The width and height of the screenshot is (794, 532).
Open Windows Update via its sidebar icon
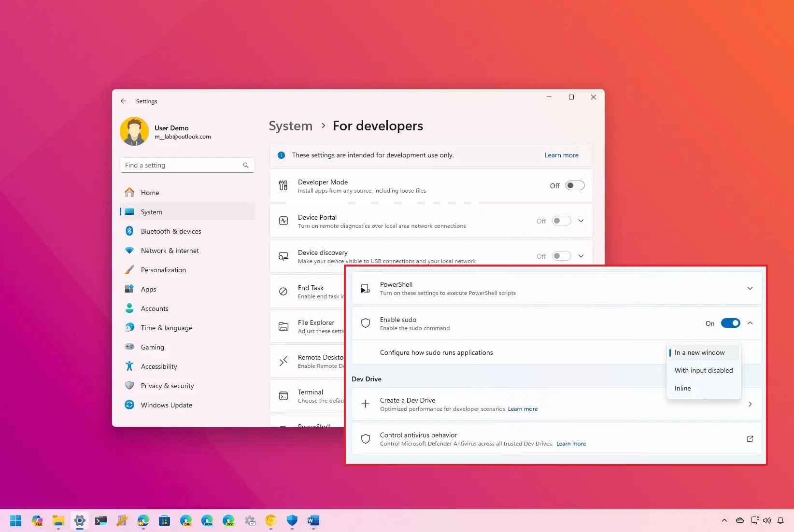tap(129, 405)
